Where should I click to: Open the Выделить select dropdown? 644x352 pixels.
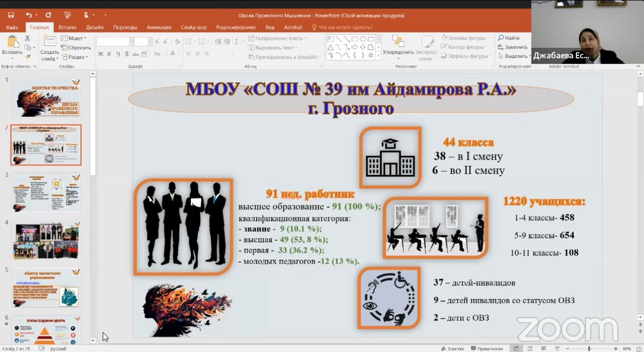point(513,56)
